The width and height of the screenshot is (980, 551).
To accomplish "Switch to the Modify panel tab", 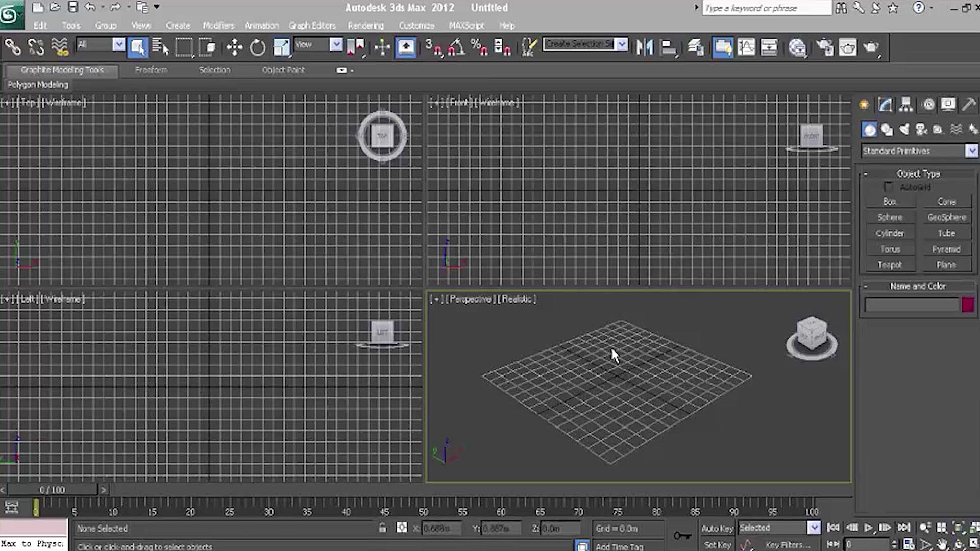I will pyautogui.click(x=885, y=105).
